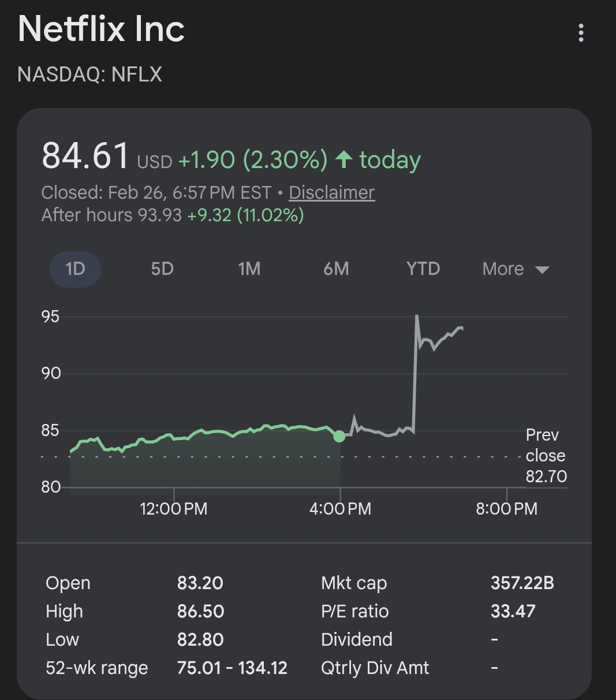
Task: Open the three-dot more options menu
Action: (581, 33)
